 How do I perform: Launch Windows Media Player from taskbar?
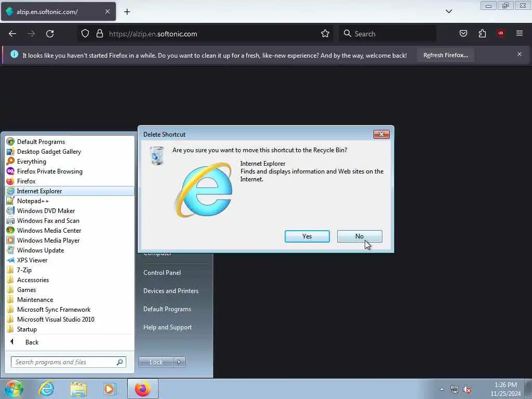(110, 389)
